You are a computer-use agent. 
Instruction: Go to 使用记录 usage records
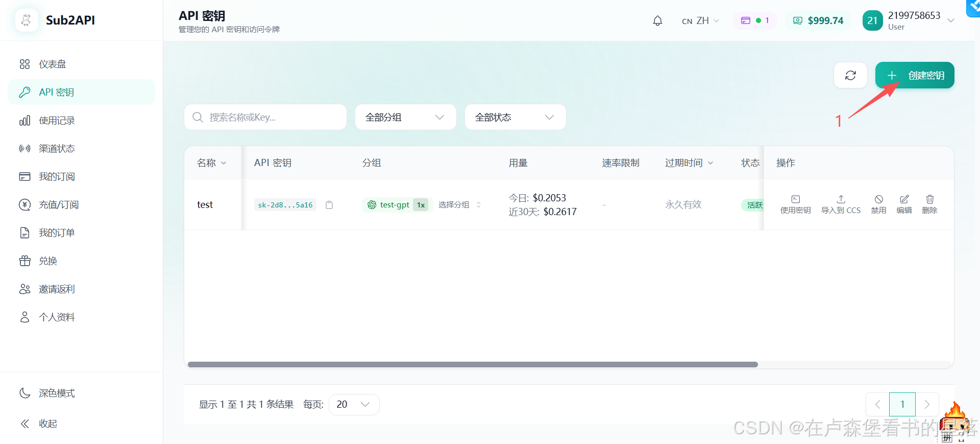81,121
